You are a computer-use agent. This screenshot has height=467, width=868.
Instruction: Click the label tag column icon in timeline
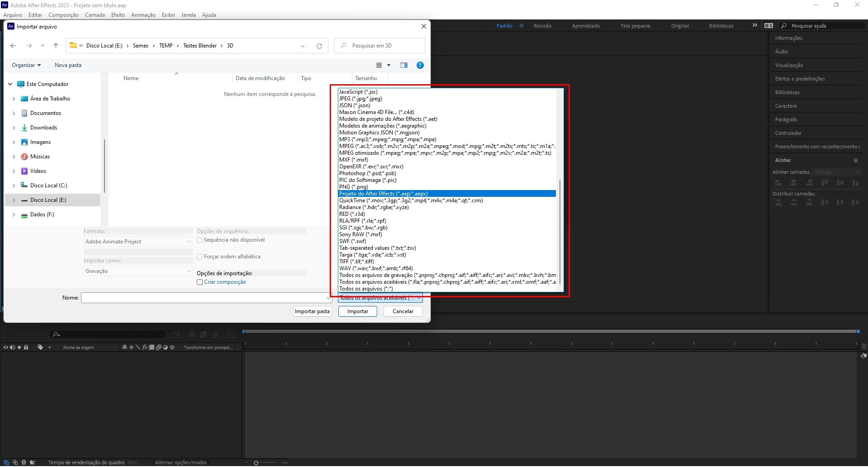click(40, 348)
